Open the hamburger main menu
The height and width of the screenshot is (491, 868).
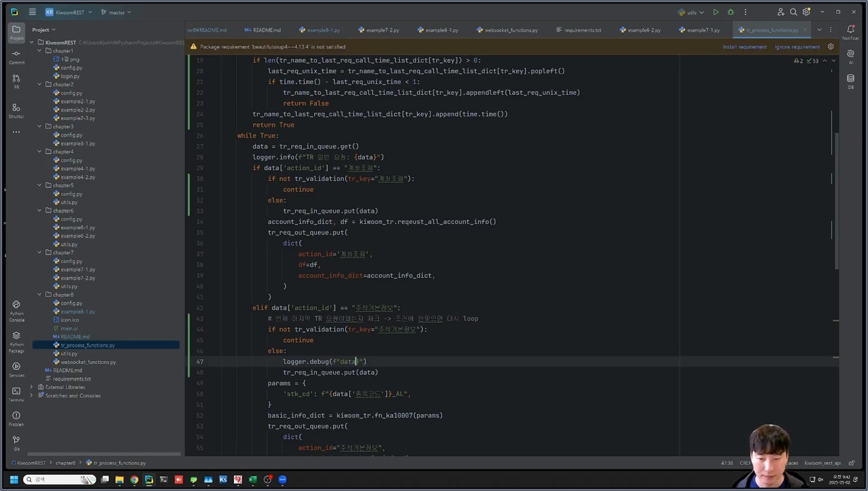coord(32,12)
